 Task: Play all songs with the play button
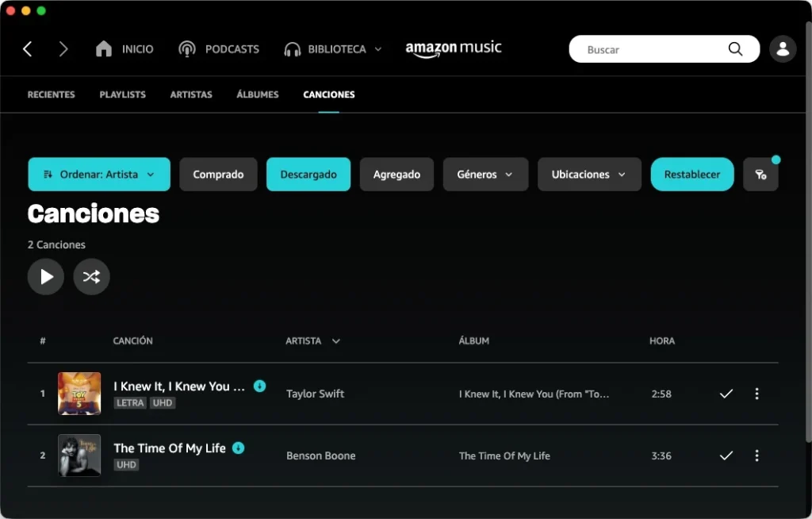click(x=46, y=276)
